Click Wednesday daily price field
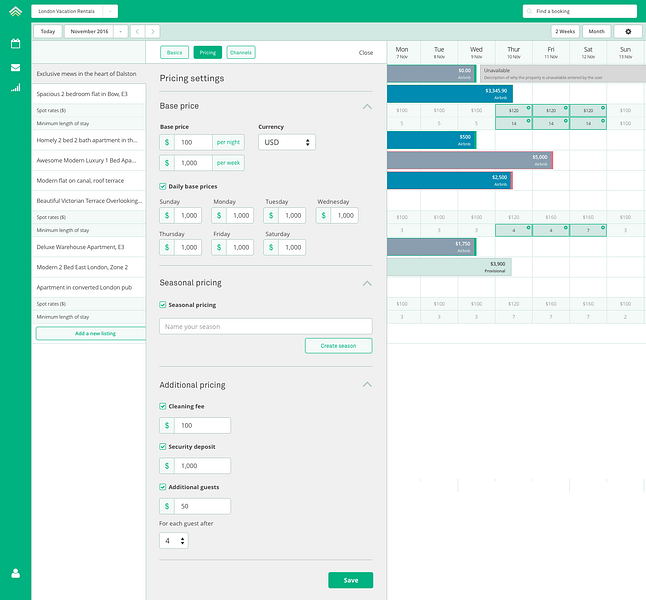The height and width of the screenshot is (600, 646). click(337, 216)
